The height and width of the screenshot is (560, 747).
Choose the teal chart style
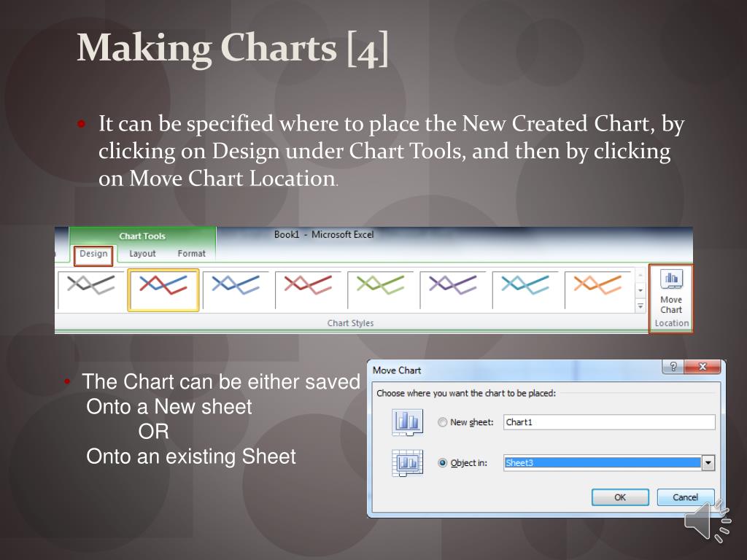525,290
